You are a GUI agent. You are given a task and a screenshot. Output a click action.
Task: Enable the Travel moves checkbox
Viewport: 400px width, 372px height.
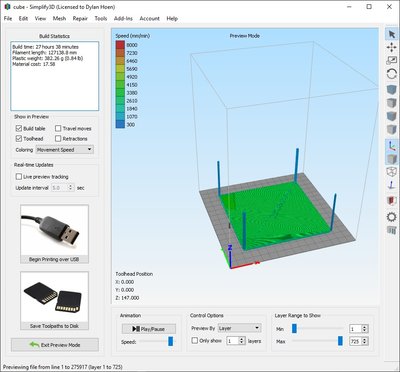58,128
